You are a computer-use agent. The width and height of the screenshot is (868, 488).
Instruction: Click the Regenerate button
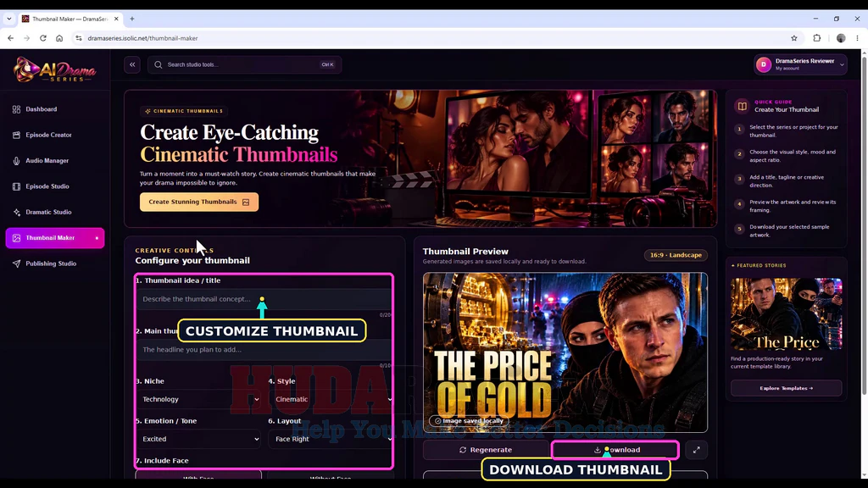[x=486, y=451]
